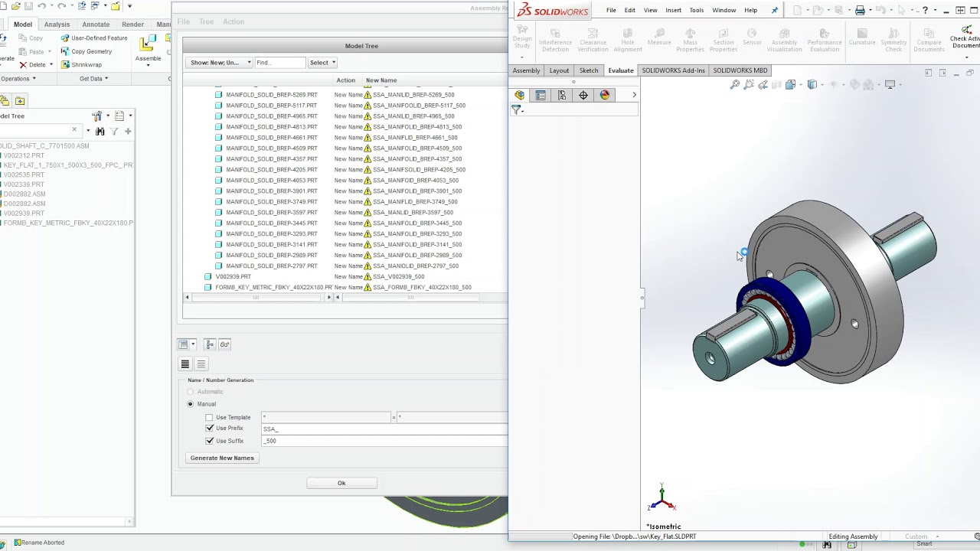Click the Shrinkwrap tool icon
Image resolution: width=980 pixels, height=551 pixels.
tap(65, 65)
